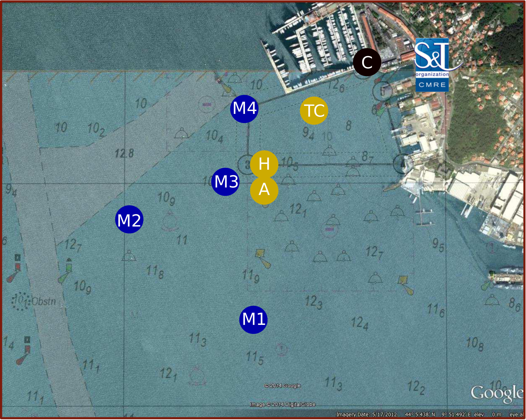Click the 12.8 depth sounding
Viewport: 526px width, 420px height.
click(x=124, y=153)
